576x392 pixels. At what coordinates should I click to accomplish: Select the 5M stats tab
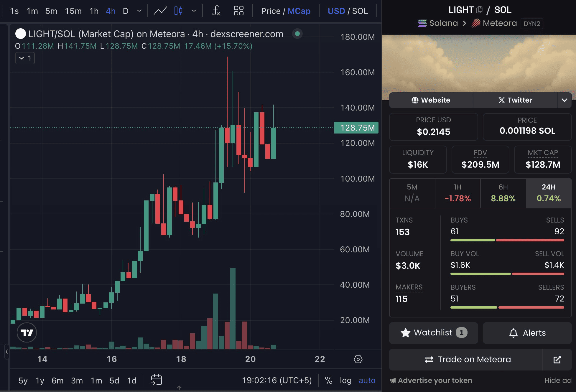[412, 193]
